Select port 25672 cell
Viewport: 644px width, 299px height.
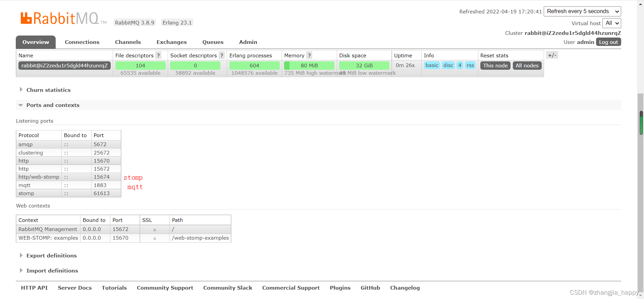[106, 153]
